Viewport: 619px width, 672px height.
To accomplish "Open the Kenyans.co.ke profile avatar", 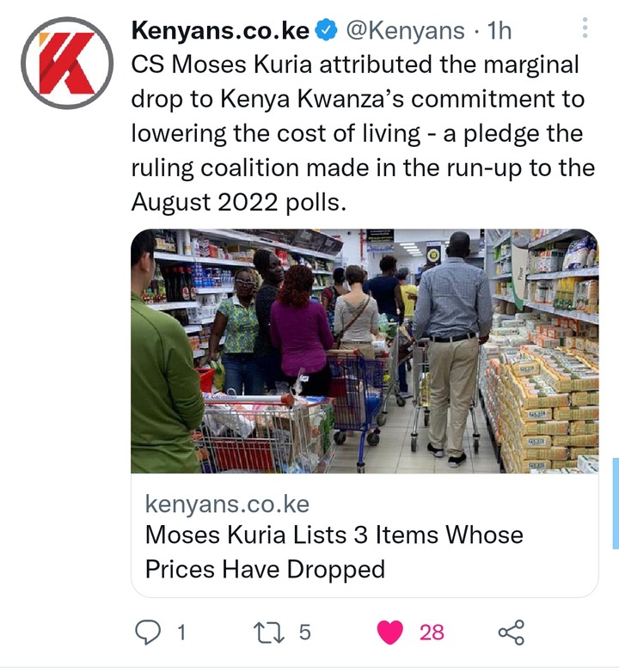I will click(x=67, y=63).
